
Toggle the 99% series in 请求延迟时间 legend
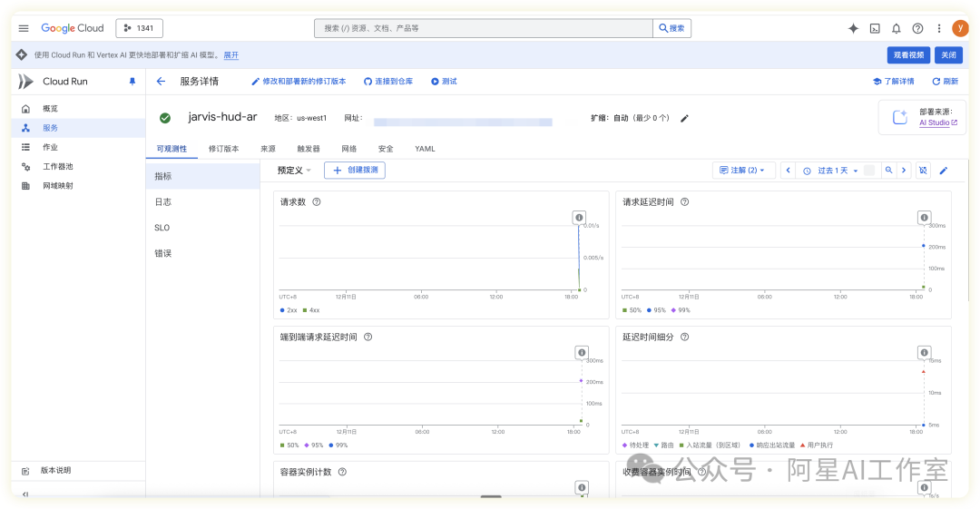[680, 309]
